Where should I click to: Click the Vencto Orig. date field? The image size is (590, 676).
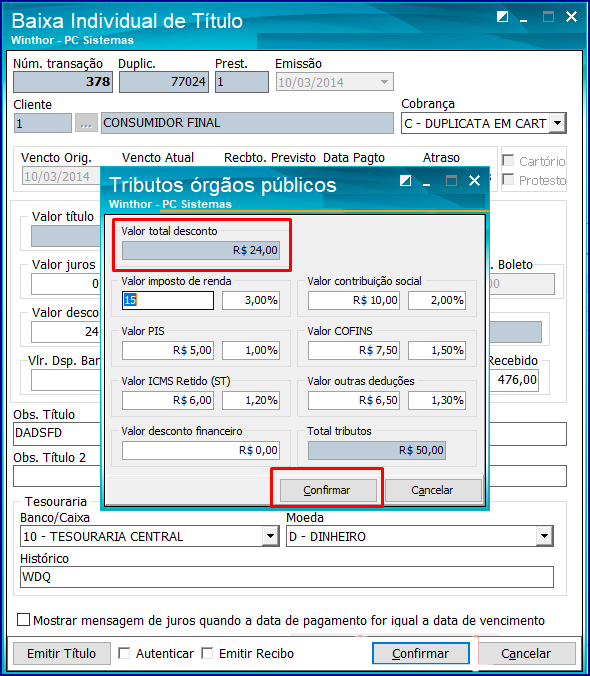pyautogui.click(x=61, y=176)
